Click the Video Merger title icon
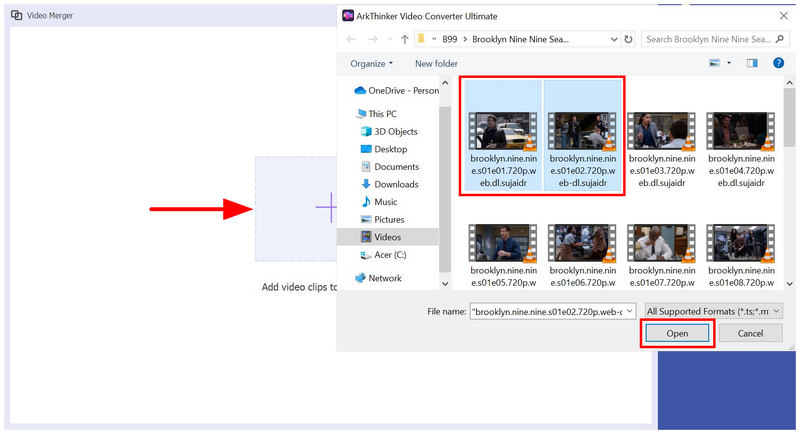Image resolution: width=800 pixels, height=434 pixels. [16, 15]
